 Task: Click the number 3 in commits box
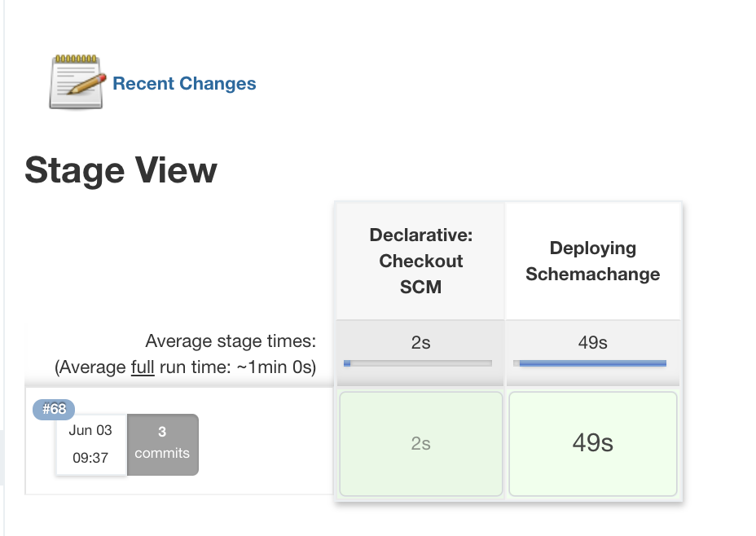162,433
